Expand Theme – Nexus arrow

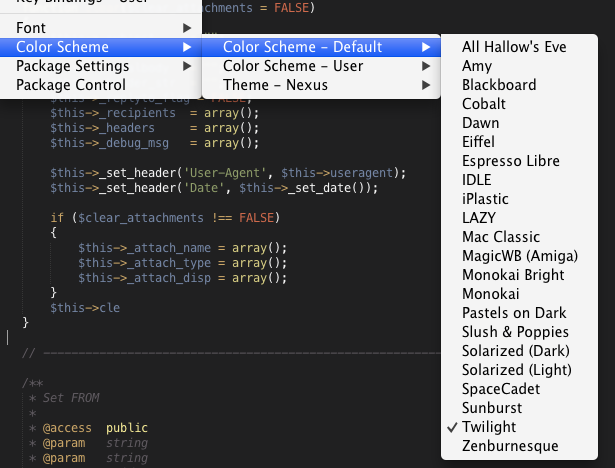(426, 85)
